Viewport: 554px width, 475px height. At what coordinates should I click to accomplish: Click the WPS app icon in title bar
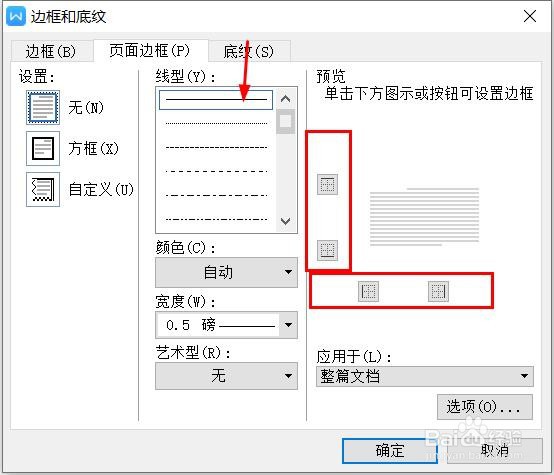coord(16,16)
